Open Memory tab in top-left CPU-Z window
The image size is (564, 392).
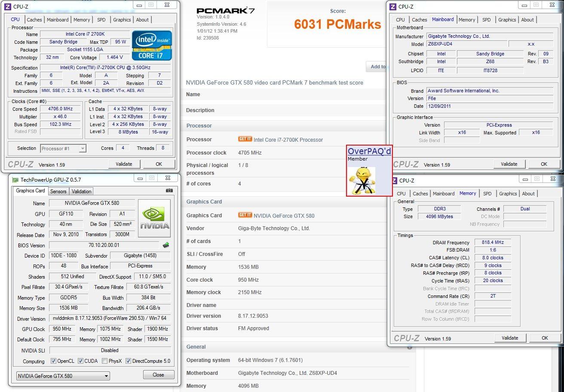pos(82,20)
